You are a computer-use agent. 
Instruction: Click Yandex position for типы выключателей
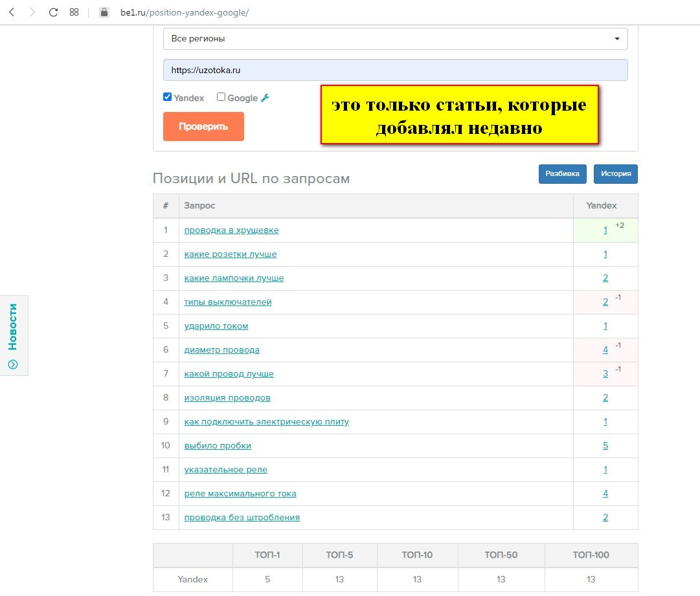click(x=605, y=302)
